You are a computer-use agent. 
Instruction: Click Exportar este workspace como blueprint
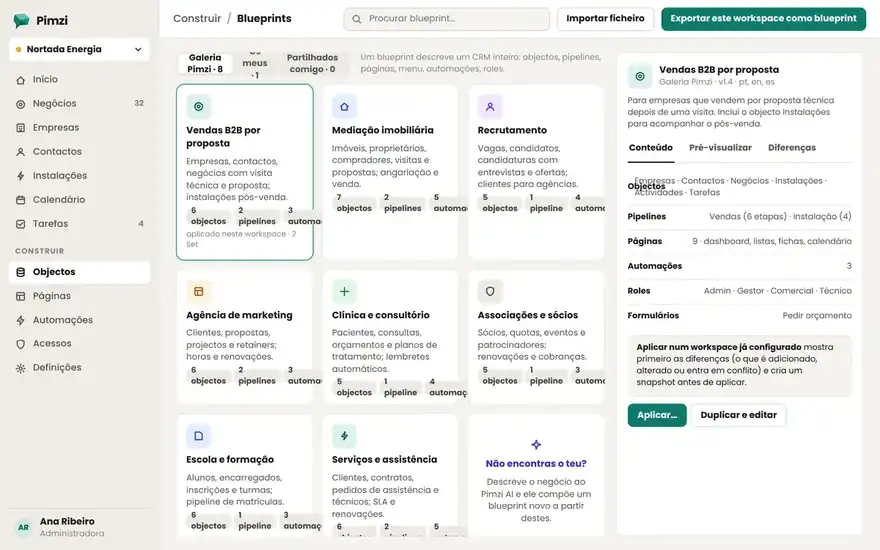point(763,19)
